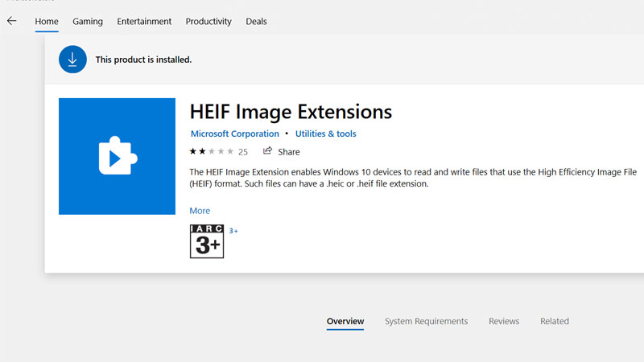Screen dimensions: 644x362
Task: Click 'This product is installed.' text
Action: click(x=144, y=60)
